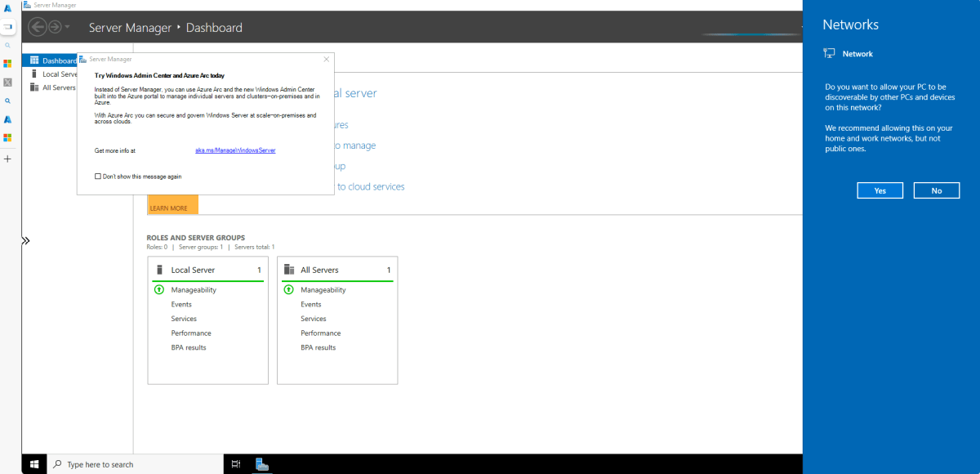Image resolution: width=980 pixels, height=474 pixels.
Task: Click Yes in the Networks panel
Action: (880, 190)
